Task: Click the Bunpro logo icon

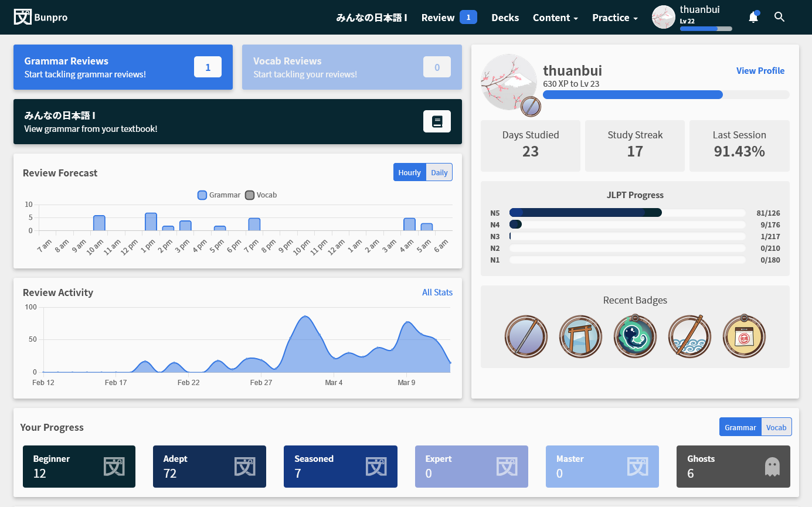Action: (x=22, y=17)
